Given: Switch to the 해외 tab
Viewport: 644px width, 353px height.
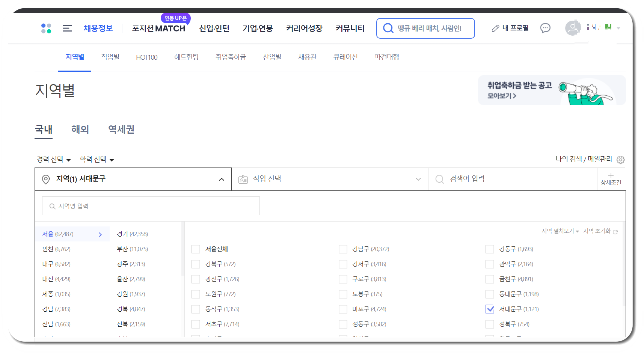Looking at the screenshot, I should click(80, 130).
